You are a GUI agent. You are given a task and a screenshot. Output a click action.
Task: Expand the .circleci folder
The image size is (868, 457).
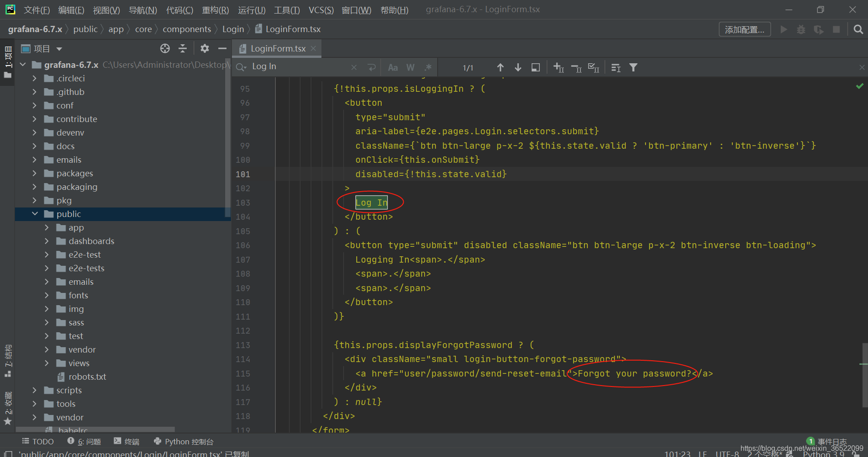point(34,78)
